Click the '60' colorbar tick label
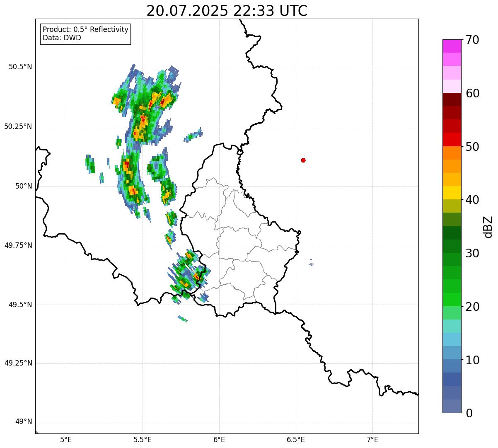This screenshot has width=498, height=448. pos(472,93)
